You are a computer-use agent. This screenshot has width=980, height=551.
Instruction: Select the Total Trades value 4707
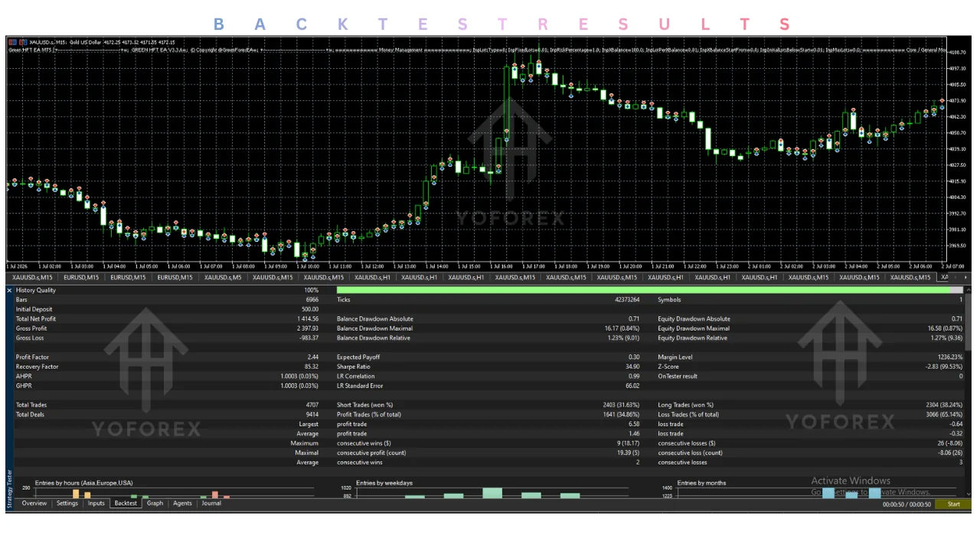312,405
